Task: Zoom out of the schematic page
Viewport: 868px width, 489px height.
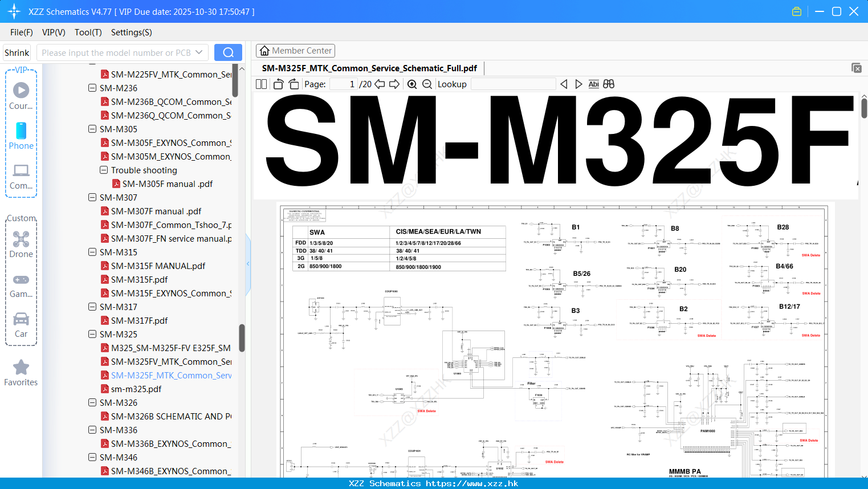Action: point(426,84)
